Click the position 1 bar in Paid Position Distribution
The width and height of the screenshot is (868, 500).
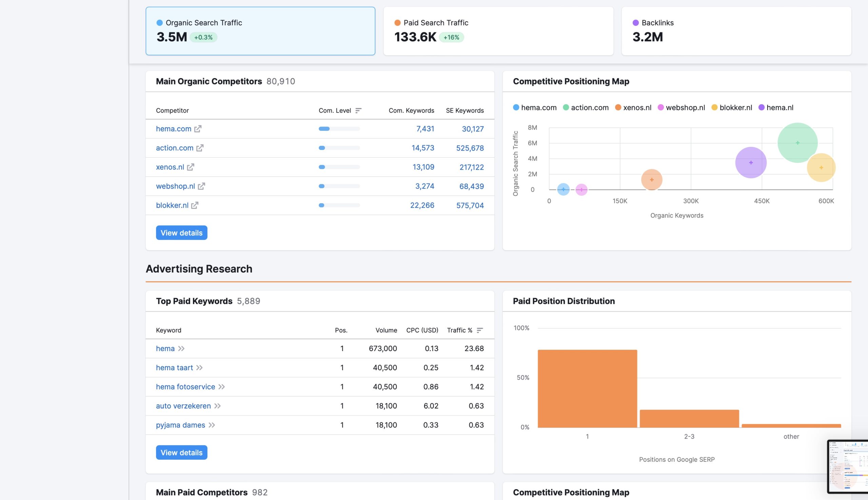tap(587, 389)
